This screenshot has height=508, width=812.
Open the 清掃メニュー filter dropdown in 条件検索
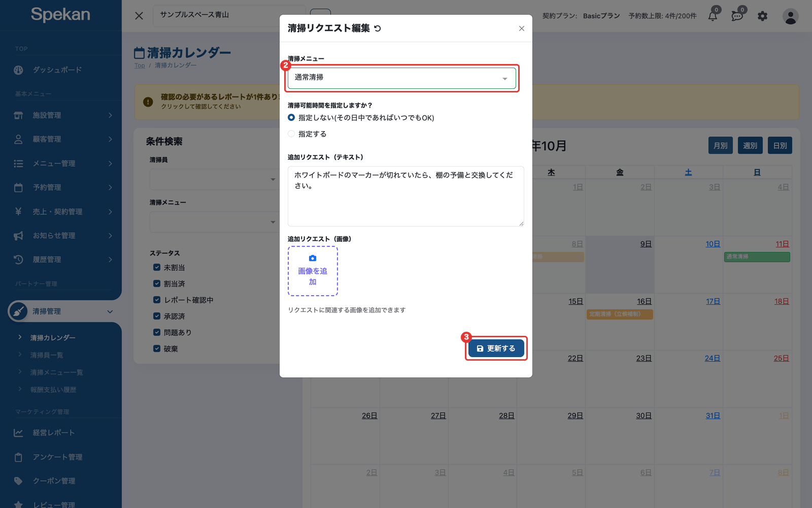[x=214, y=222]
